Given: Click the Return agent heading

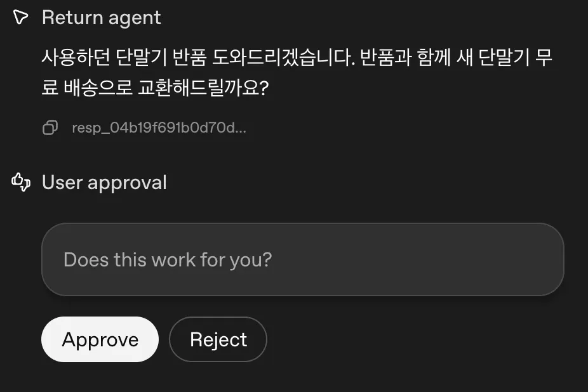Looking at the screenshot, I should [101, 18].
